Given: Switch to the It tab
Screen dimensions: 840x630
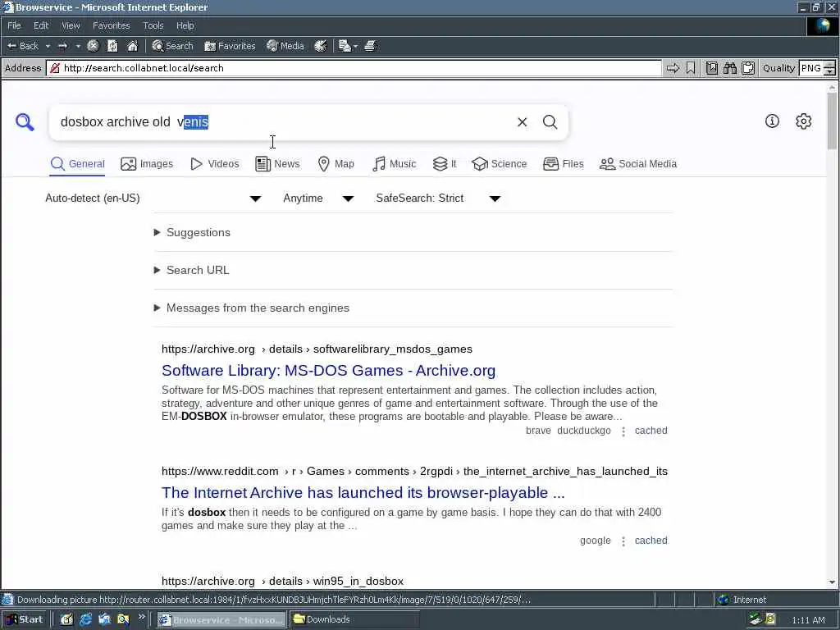Looking at the screenshot, I should coord(445,164).
